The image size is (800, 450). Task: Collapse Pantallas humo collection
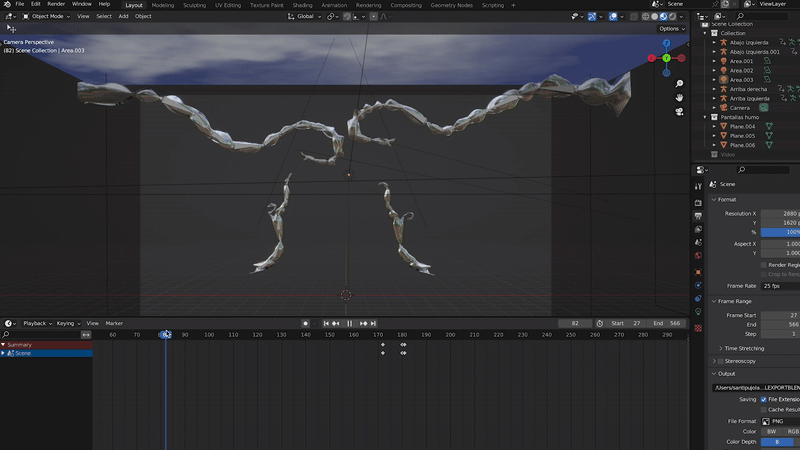click(705, 117)
